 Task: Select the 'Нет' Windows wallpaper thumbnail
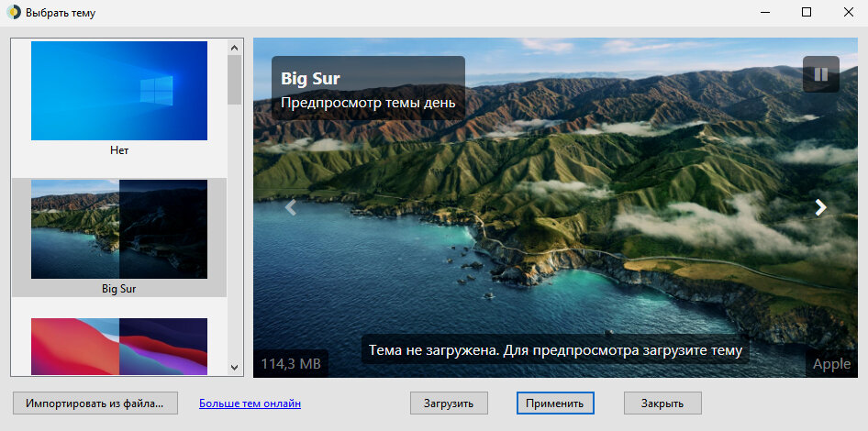click(x=119, y=91)
